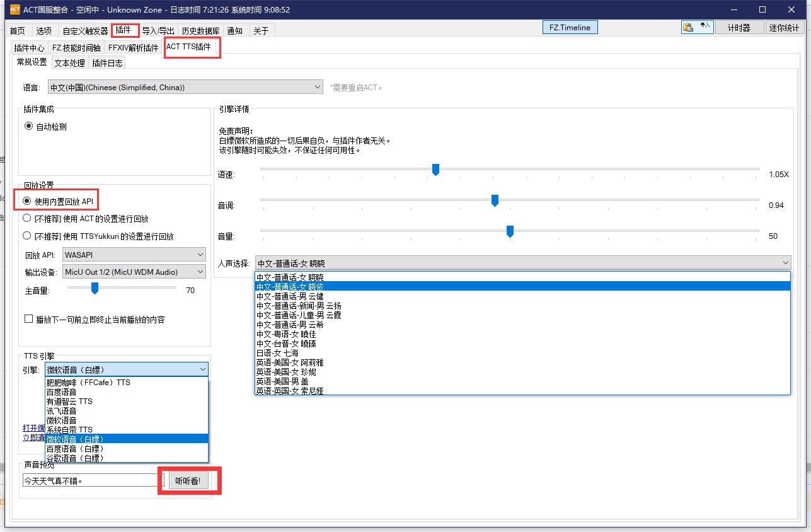The width and height of the screenshot is (811, 532).
Task: Click the 语速 speed slider handle
Action: pos(435,170)
